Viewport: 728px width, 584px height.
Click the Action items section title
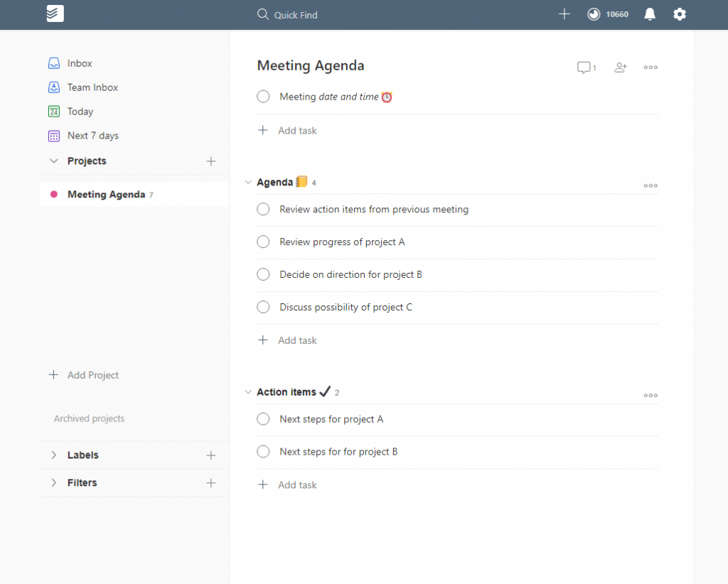[287, 392]
